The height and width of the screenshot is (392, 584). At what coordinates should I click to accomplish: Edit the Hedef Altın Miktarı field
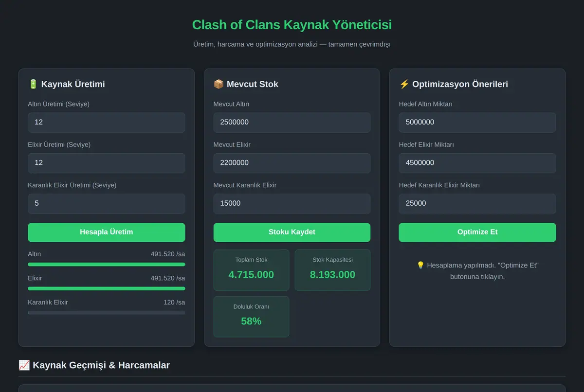click(x=477, y=123)
